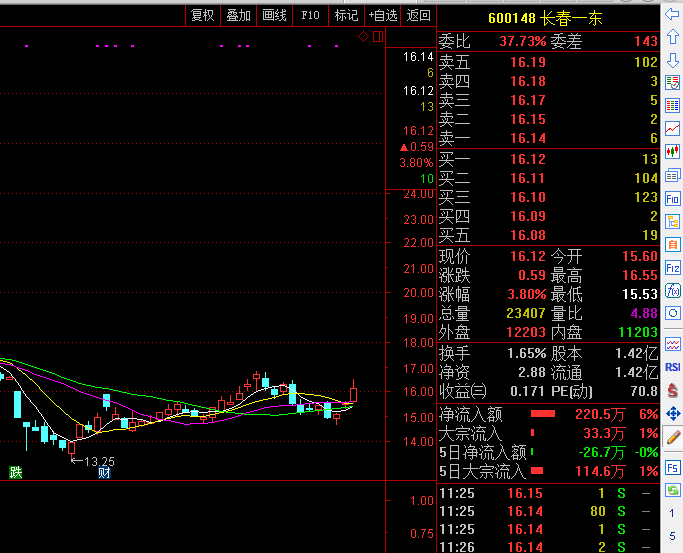Open the multi-column colored quote table icon
Image resolution: width=683 pixels, height=553 pixels.
[x=673, y=105]
